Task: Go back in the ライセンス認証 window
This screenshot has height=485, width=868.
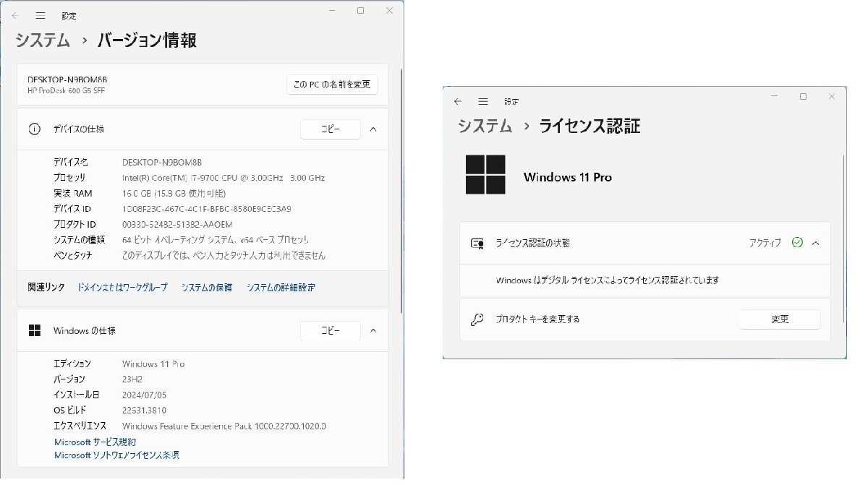Action: pyautogui.click(x=457, y=102)
